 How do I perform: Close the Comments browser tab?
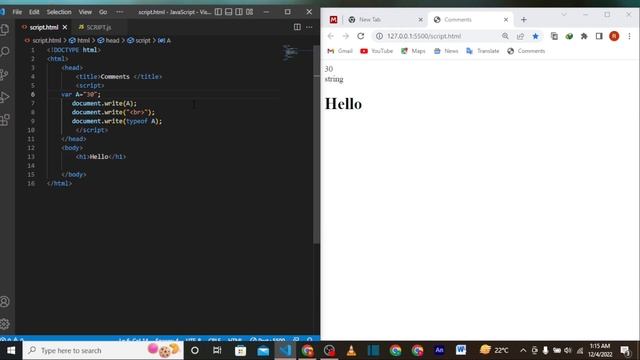pyautogui.click(x=506, y=20)
